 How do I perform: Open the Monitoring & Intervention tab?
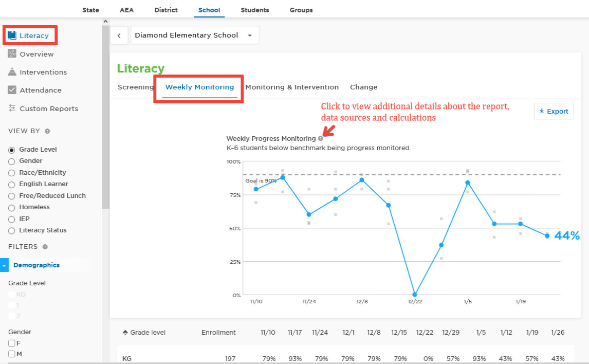(292, 87)
